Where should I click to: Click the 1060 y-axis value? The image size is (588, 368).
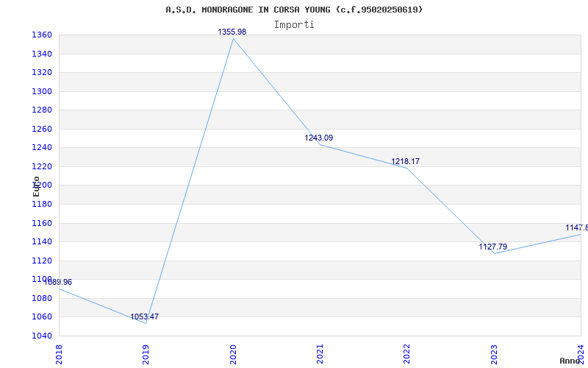point(42,316)
